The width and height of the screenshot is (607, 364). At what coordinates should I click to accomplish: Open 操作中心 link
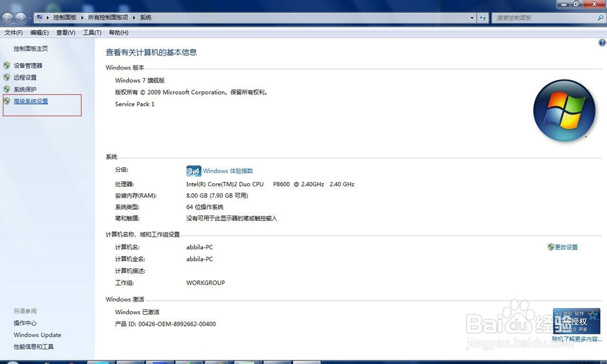tap(25, 323)
